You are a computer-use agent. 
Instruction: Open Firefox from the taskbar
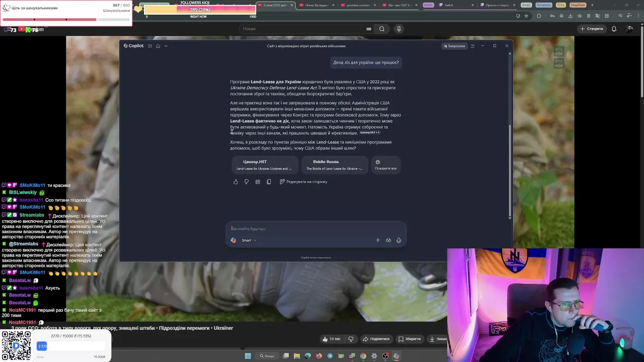319,356
